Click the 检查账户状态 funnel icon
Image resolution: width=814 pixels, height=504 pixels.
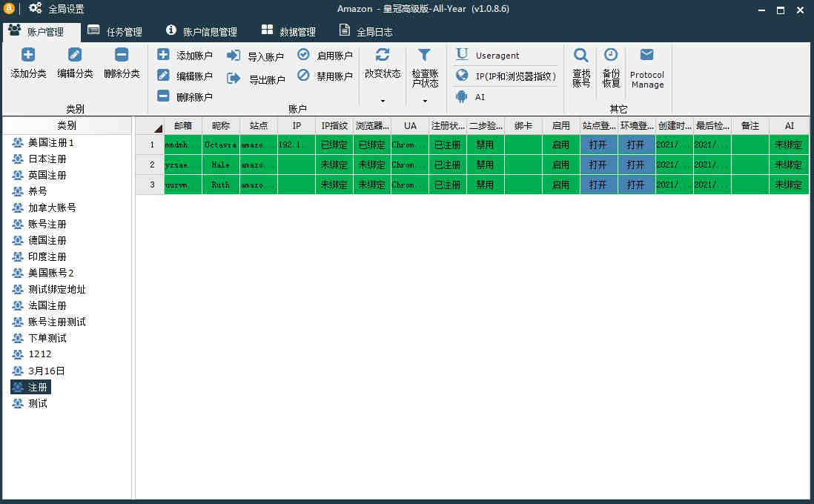[425, 55]
